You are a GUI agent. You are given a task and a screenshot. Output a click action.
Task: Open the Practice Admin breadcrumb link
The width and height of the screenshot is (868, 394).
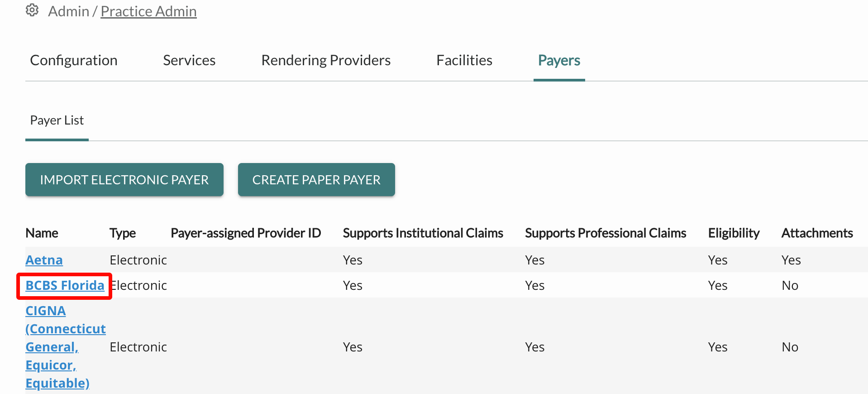(x=148, y=11)
